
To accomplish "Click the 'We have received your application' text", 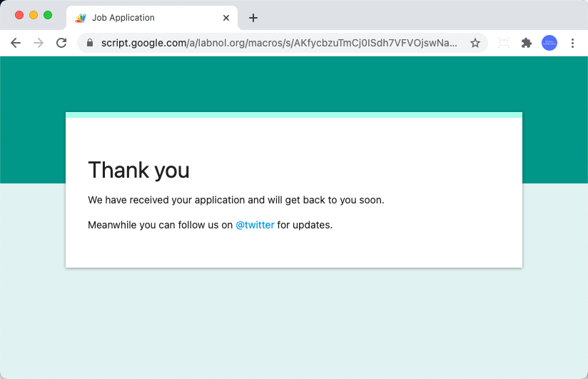I will [x=235, y=200].
